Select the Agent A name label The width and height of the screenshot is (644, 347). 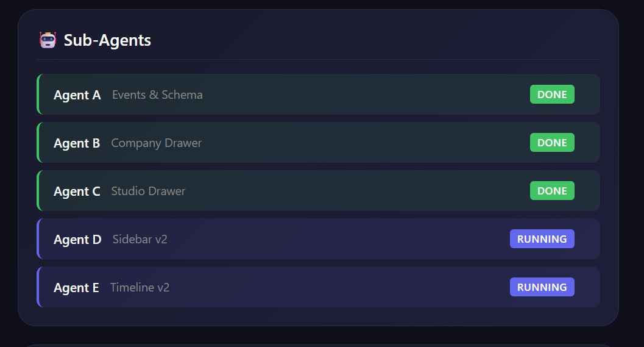pos(77,95)
